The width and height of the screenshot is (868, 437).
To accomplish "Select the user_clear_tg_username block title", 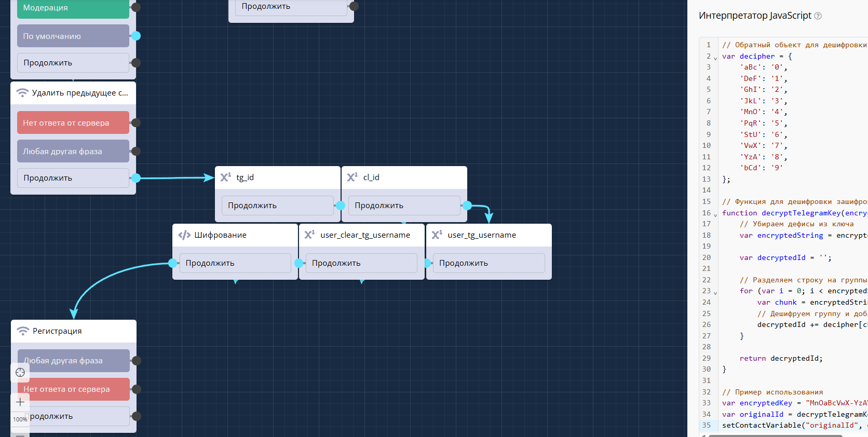I will click(x=365, y=235).
